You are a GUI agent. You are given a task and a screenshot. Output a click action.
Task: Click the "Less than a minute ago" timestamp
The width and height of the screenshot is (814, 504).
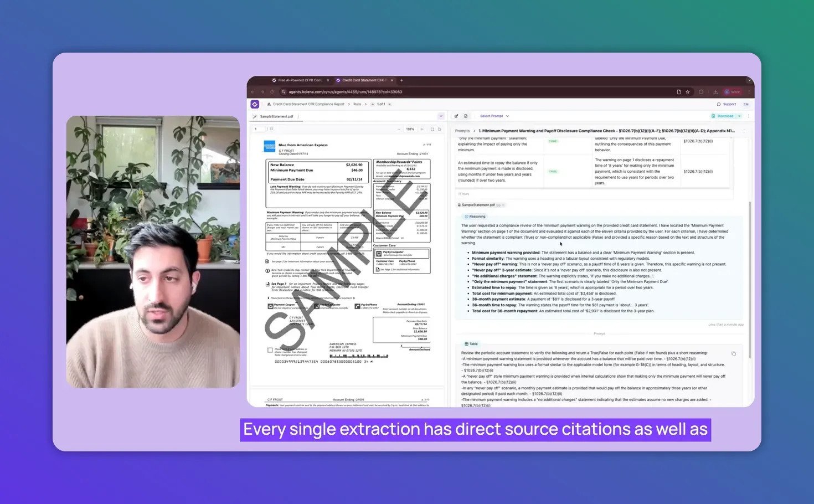pos(726,325)
